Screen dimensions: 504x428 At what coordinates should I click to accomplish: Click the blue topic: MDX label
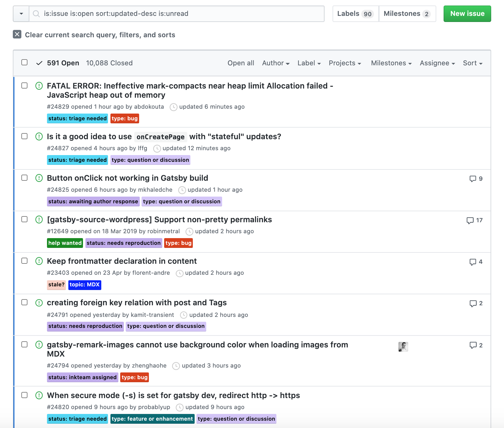[85, 285]
